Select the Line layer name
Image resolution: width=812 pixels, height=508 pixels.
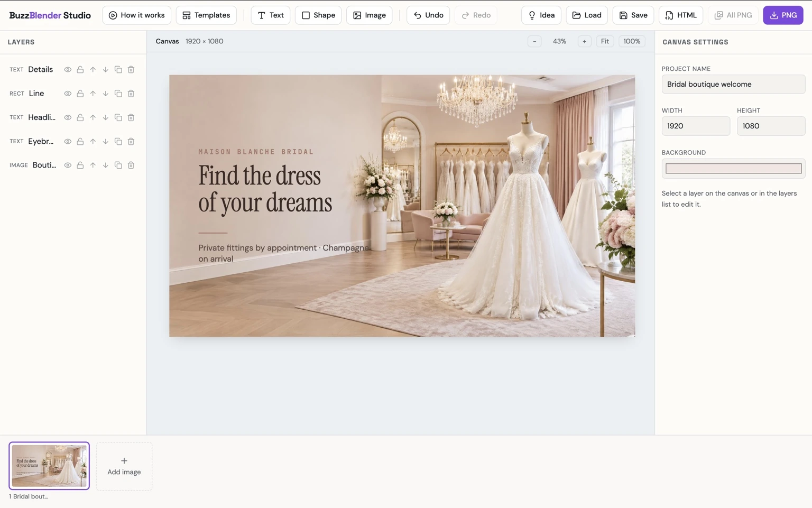tap(36, 94)
